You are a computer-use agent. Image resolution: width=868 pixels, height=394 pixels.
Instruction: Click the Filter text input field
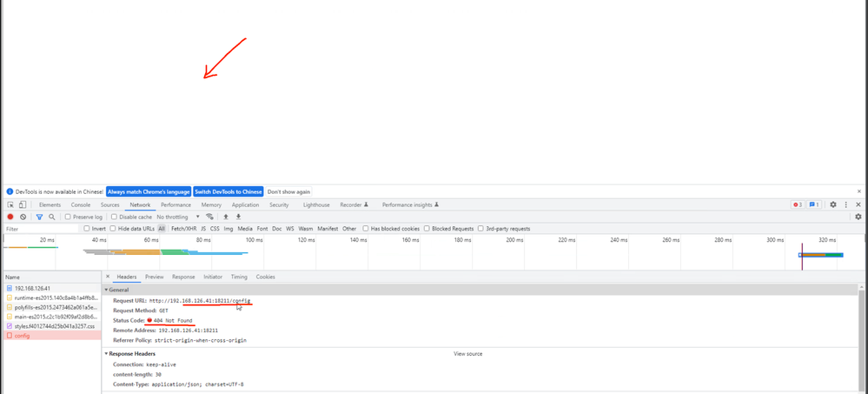click(x=42, y=228)
